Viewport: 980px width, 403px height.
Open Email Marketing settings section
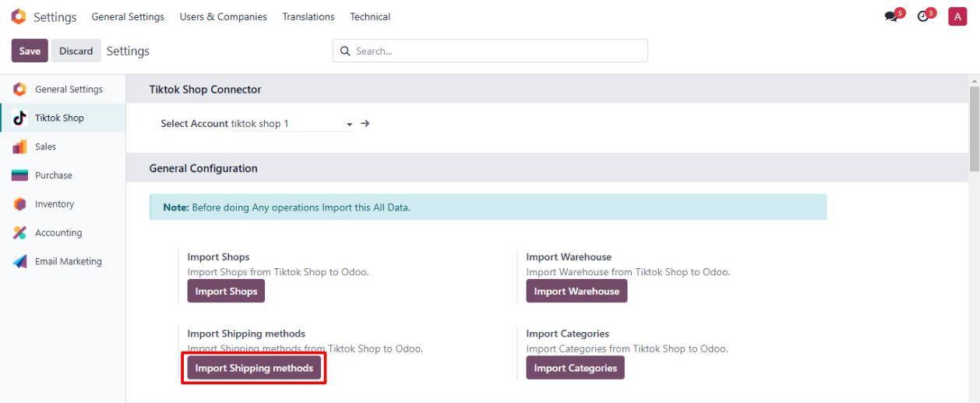click(x=68, y=262)
